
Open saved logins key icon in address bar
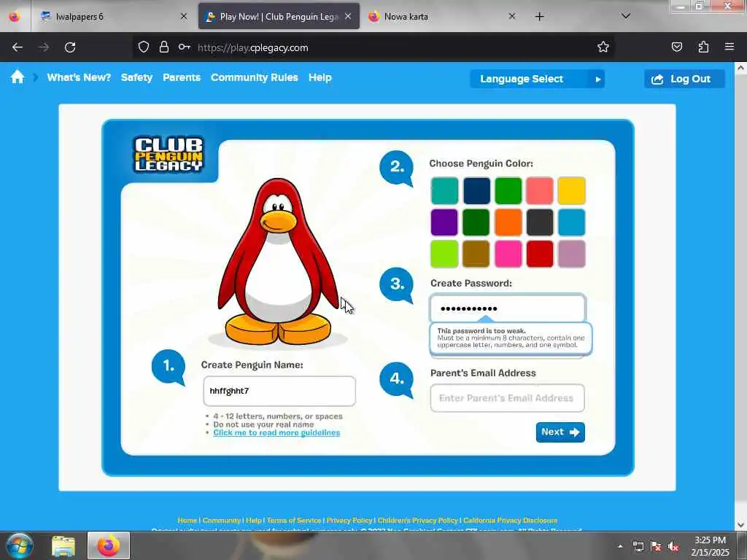point(185,47)
